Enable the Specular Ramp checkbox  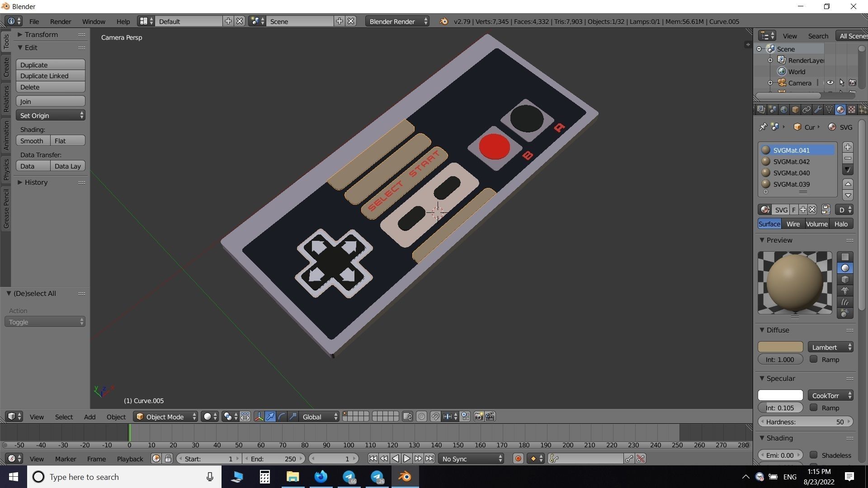tap(814, 408)
